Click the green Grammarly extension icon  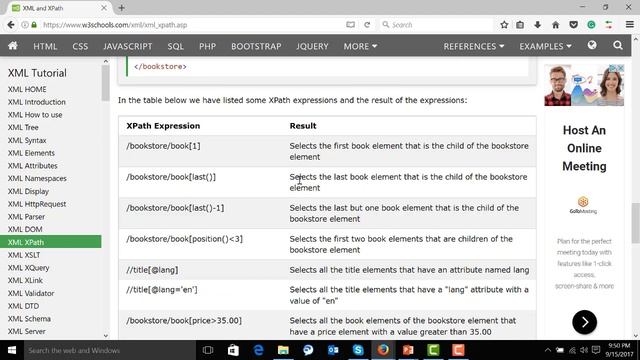point(591,25)
